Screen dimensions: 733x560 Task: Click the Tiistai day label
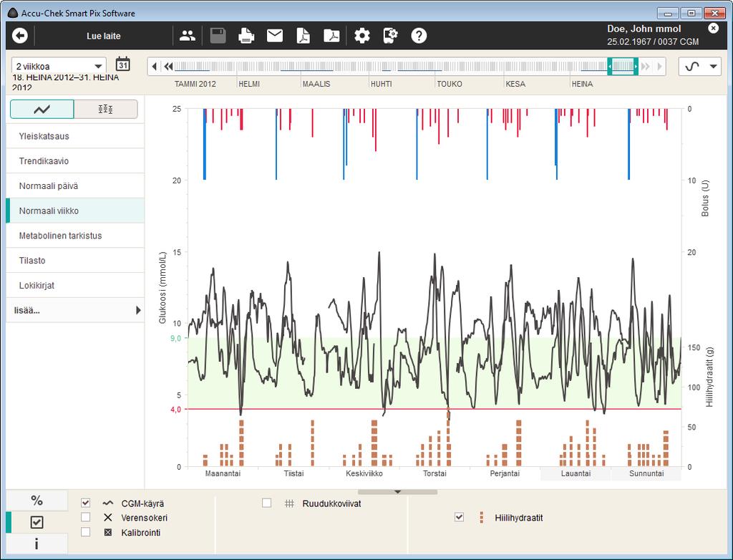293,473
